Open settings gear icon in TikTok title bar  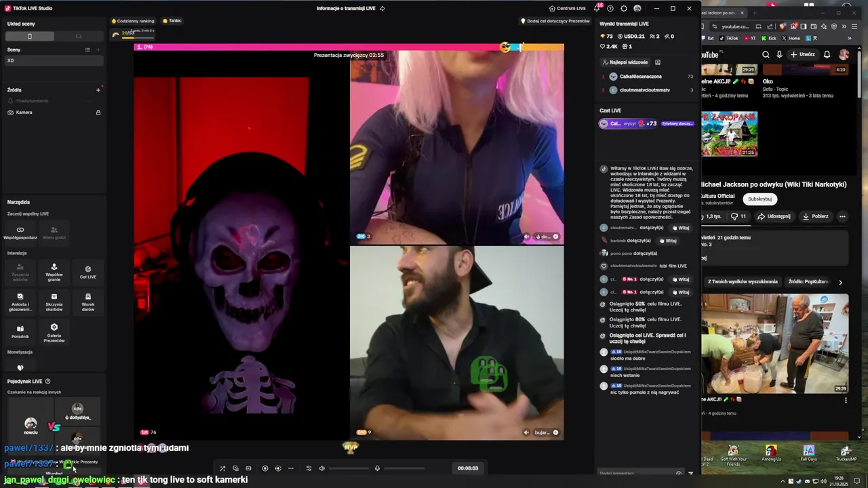tap(624, 8)
